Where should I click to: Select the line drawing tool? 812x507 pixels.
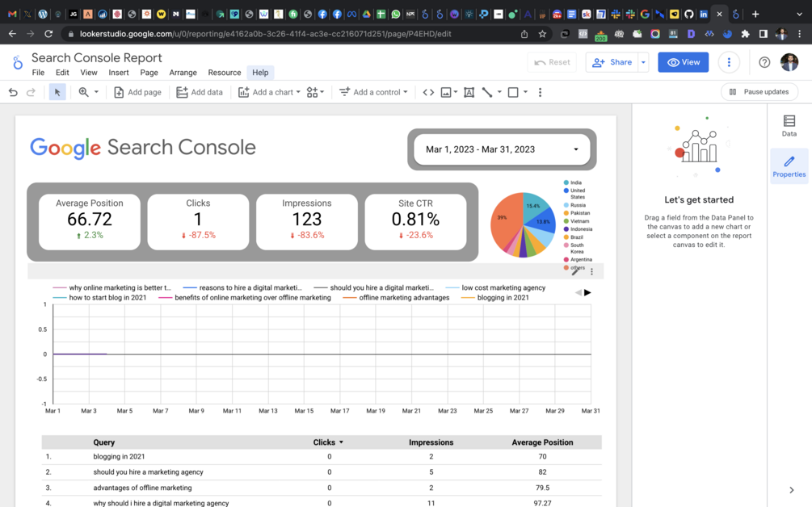487,92
